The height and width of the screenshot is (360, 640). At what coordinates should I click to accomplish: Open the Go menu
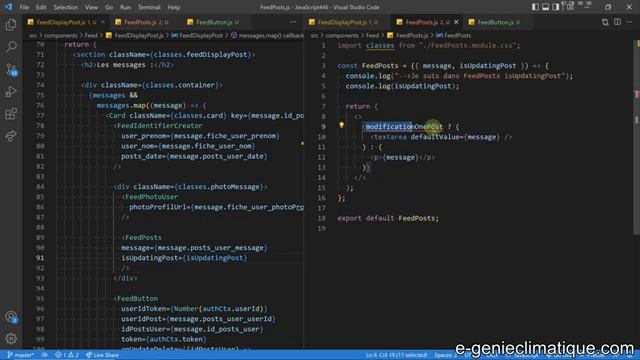pos(109,7)
